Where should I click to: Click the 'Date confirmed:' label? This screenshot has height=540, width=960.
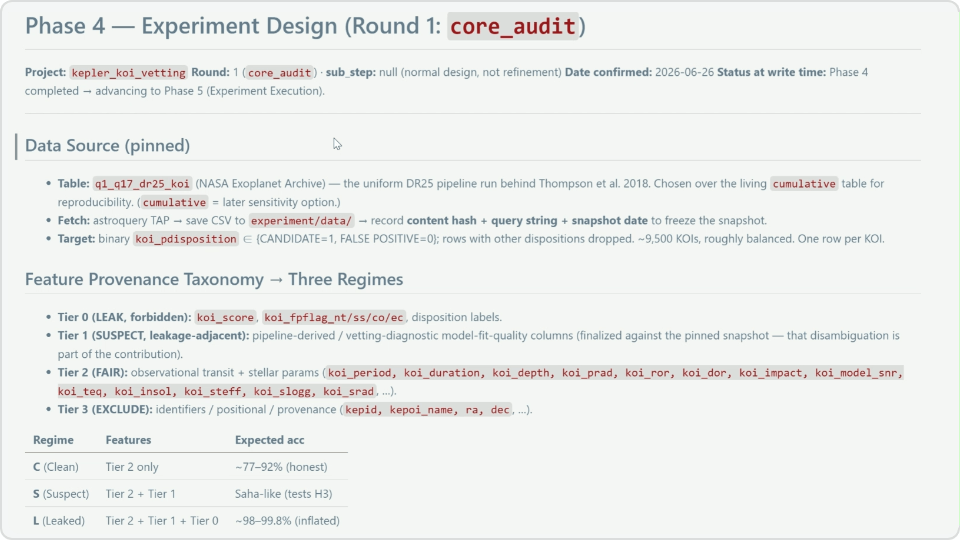click(609, 72)
